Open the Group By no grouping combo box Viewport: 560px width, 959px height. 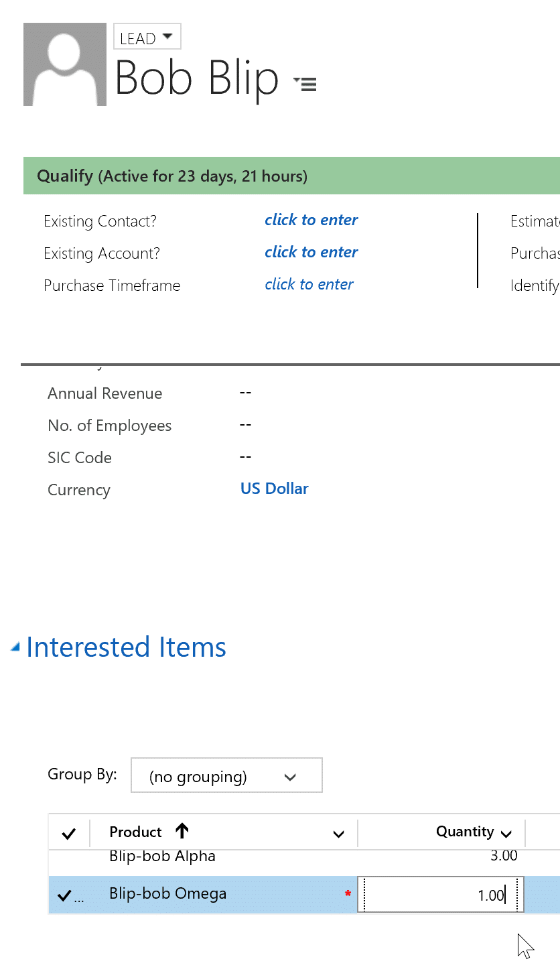[x=226, y=775]
